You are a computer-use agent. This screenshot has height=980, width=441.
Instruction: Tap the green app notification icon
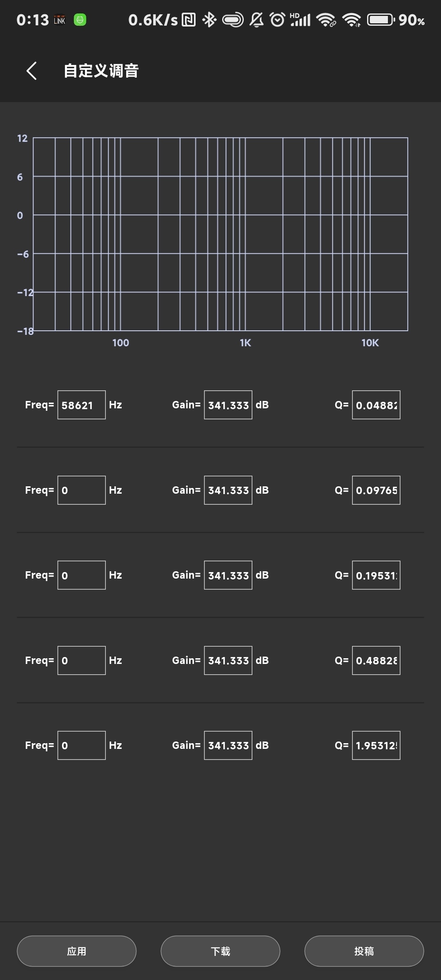pyautogui.click(x=80, y=20)
